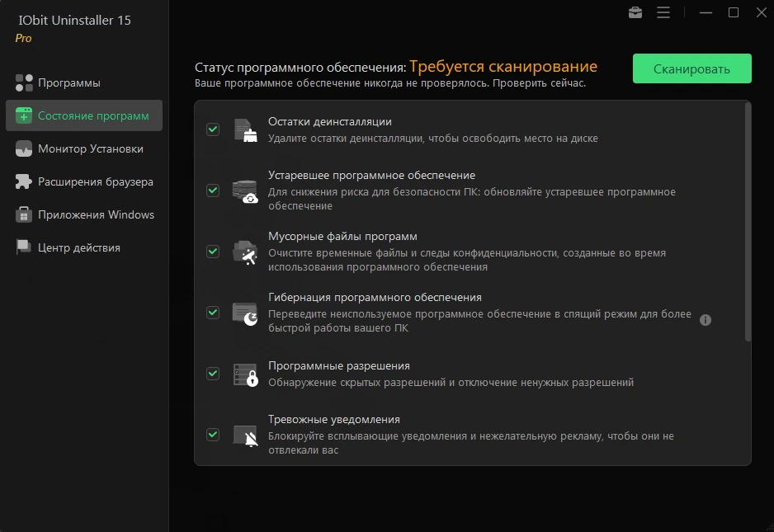Click the Устаревшее программное обеспечение title
Image resolution: width=774 pixels, height=532 pixels.
[x=371, y=175]
